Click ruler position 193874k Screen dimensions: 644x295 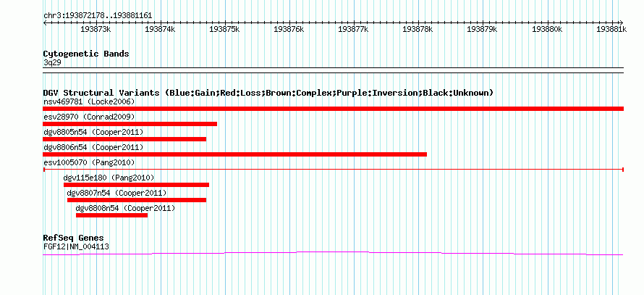tap(160, 29)
